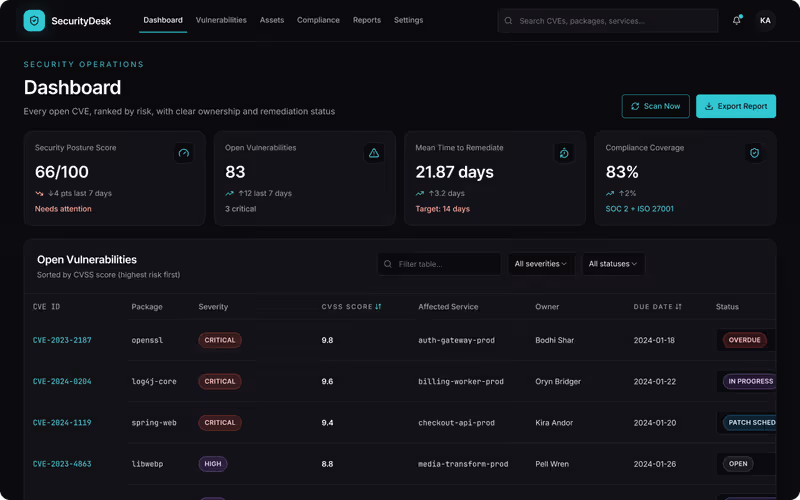Open the CVE-2024-1119 link
800x500 pixels.
click(x=62, y=423)
